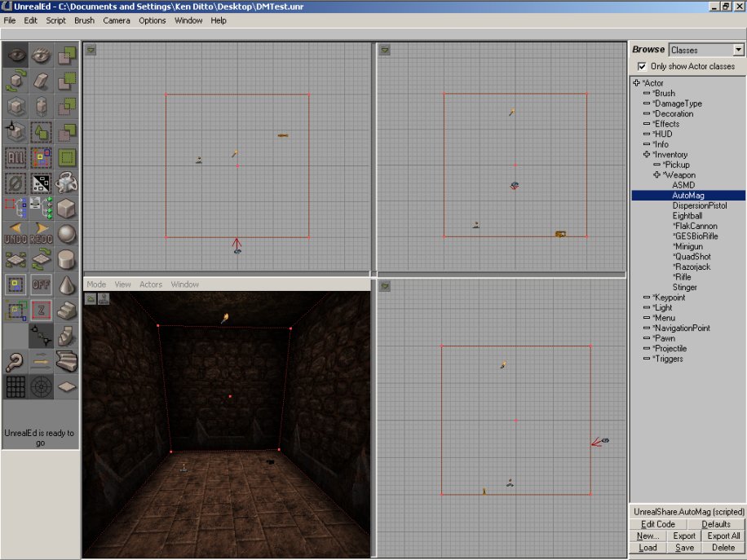
Task: Expand the *Triggers tree node
Action: (x=647, y=359)
